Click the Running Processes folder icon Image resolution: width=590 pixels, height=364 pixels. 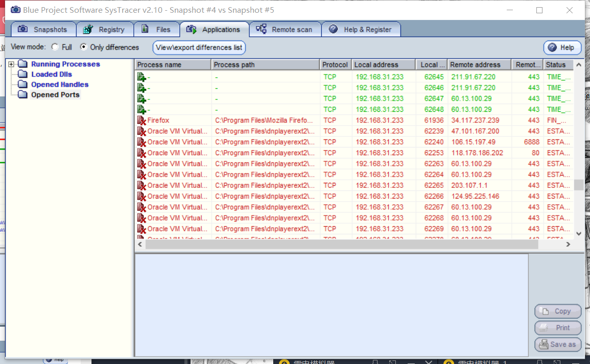pos(22,64)
